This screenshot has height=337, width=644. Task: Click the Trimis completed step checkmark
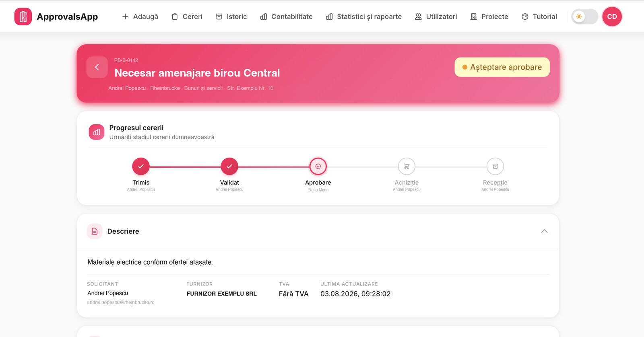pyautogui.click(x=141, y=166)
